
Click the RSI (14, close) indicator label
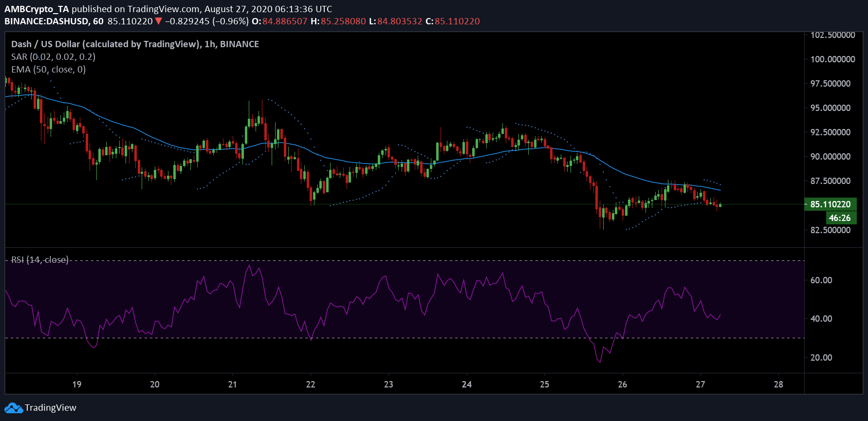(x=40, y=260)
